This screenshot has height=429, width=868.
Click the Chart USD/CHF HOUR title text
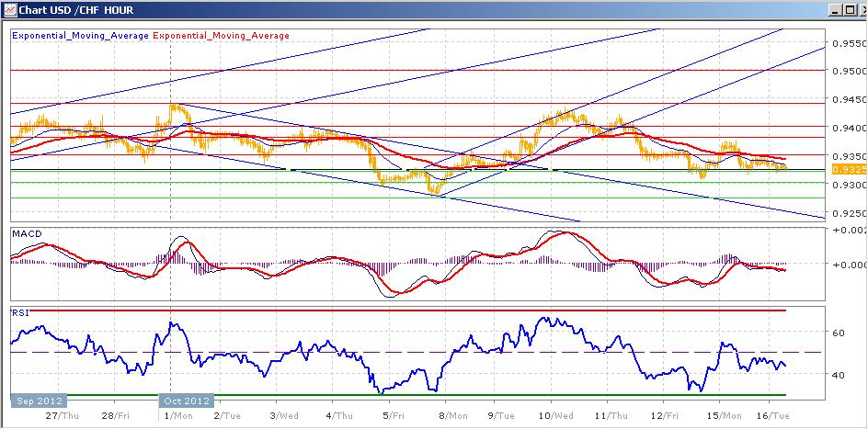point(75,10)
